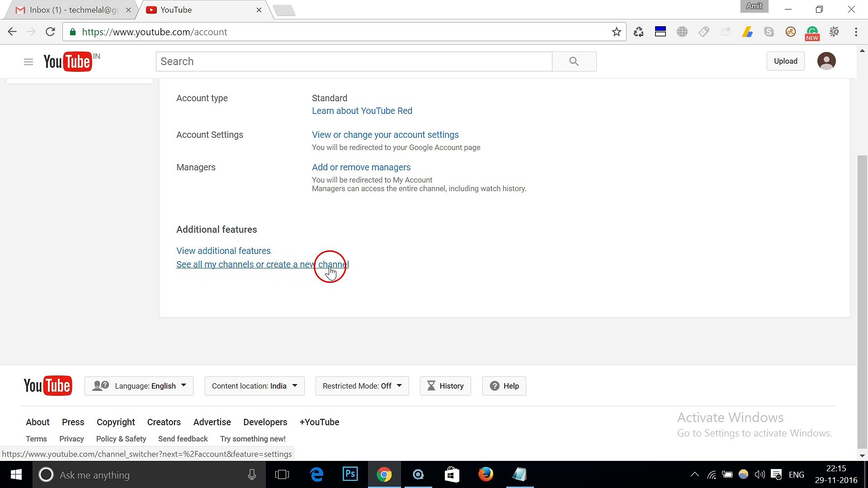Screen dimensions: 868x488
Task: Open the YouTube guide menu
Action: pyautogui.click(x=28, y=61)
